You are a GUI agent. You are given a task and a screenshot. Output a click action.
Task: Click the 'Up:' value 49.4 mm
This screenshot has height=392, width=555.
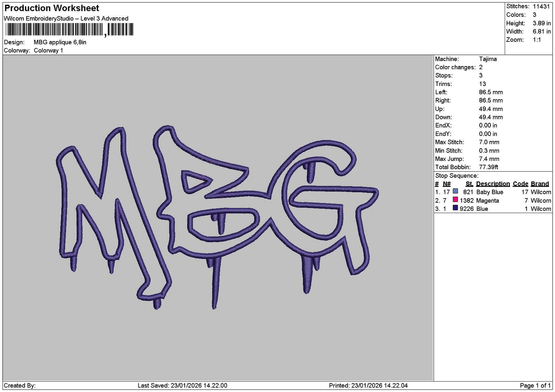[491, 109]
